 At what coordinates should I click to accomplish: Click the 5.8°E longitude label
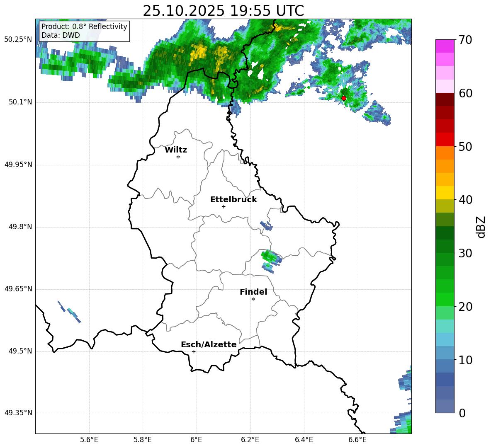pyautogui.click(x=143, y=440)
